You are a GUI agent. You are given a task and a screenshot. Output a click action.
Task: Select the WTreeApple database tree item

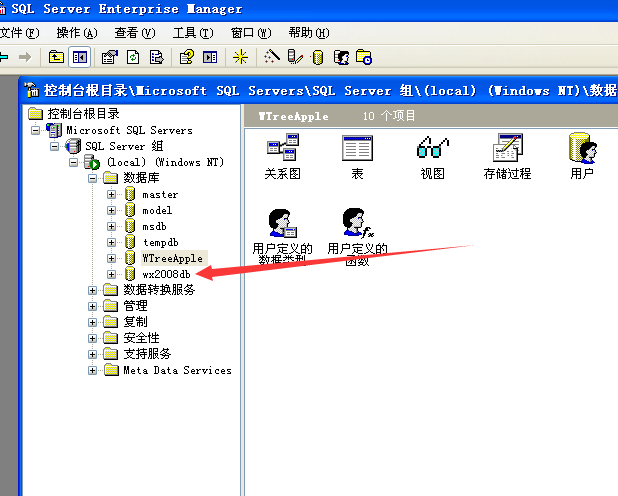[172, 258]
